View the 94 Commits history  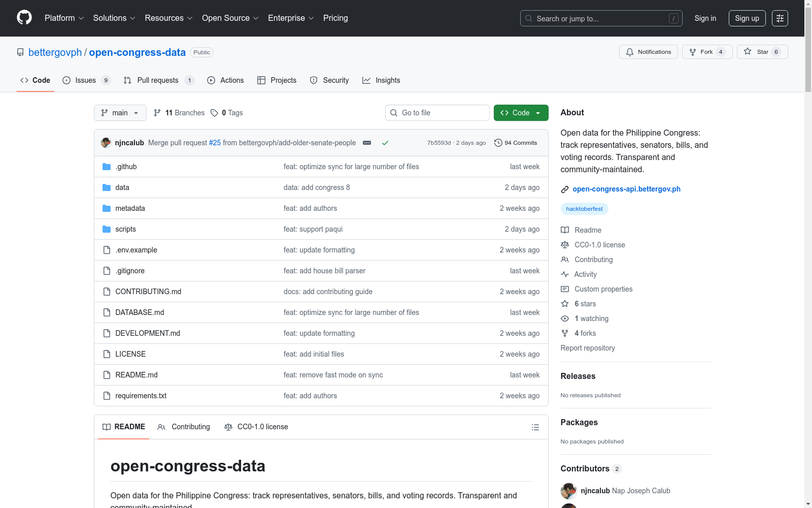(x=516, y=143)
